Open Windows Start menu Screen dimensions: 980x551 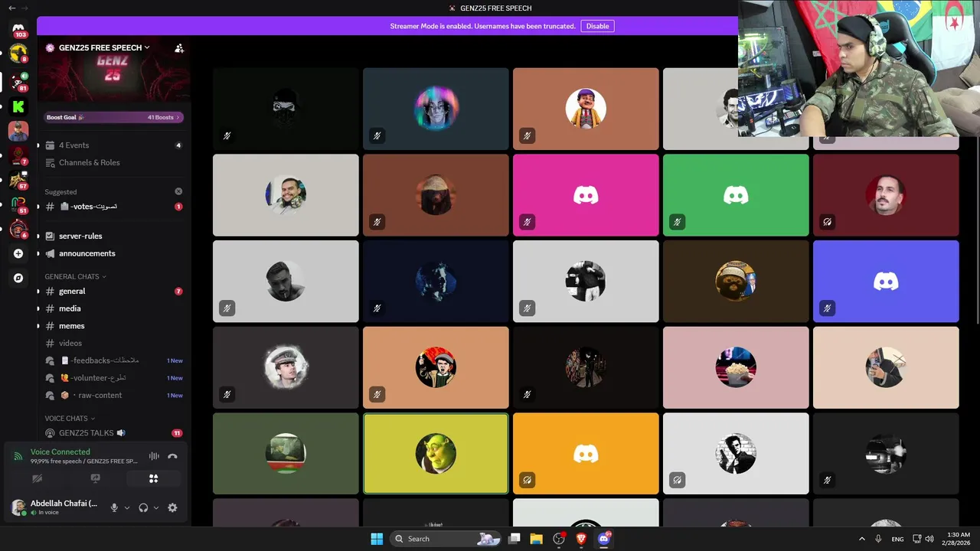[377, 539]
